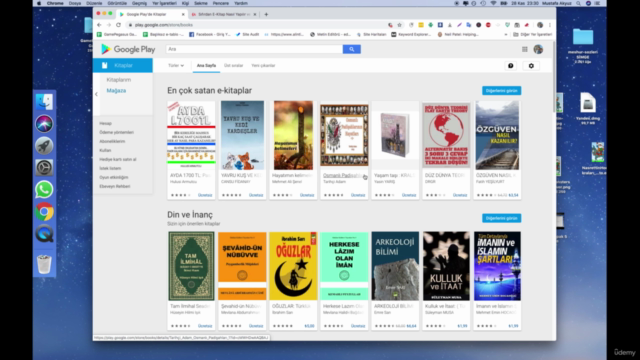640x360 pixels.
Task: Open İstek listem link
Action: pyautogui.click(x=110, y=168)
